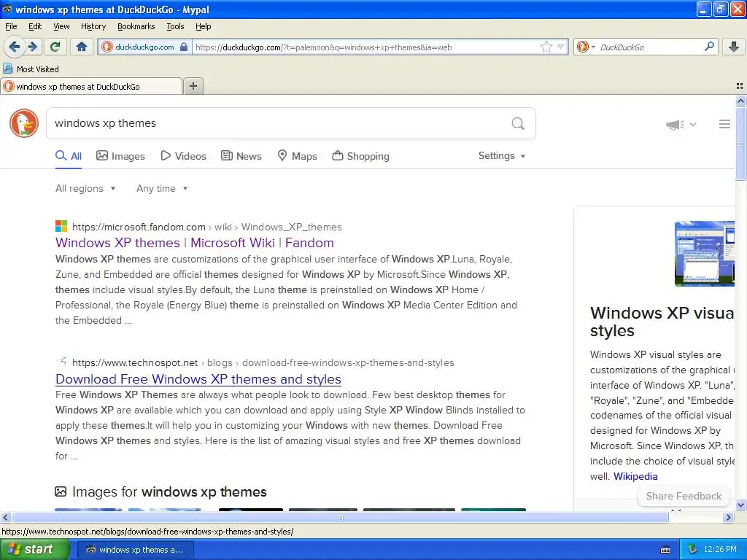Screen dimensions: 747x560
Task: Click the microsoft.fandom.com result URL
Action: tap(206, 227)
